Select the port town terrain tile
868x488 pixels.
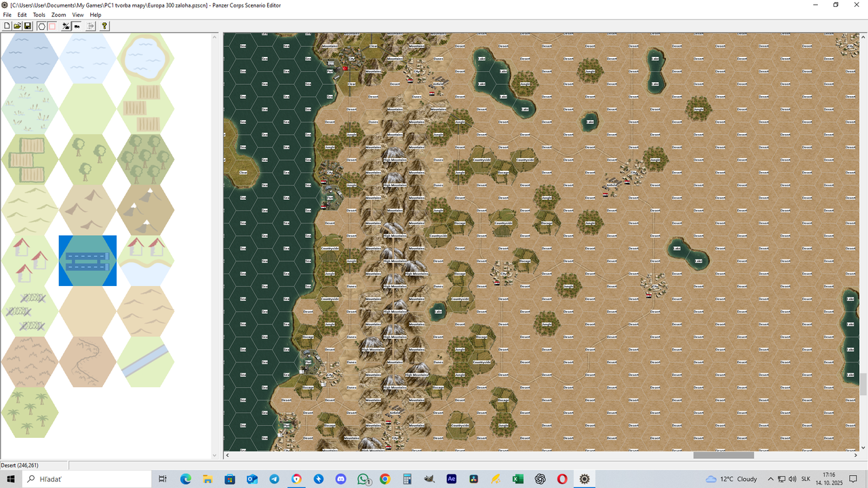click(146, 260)
